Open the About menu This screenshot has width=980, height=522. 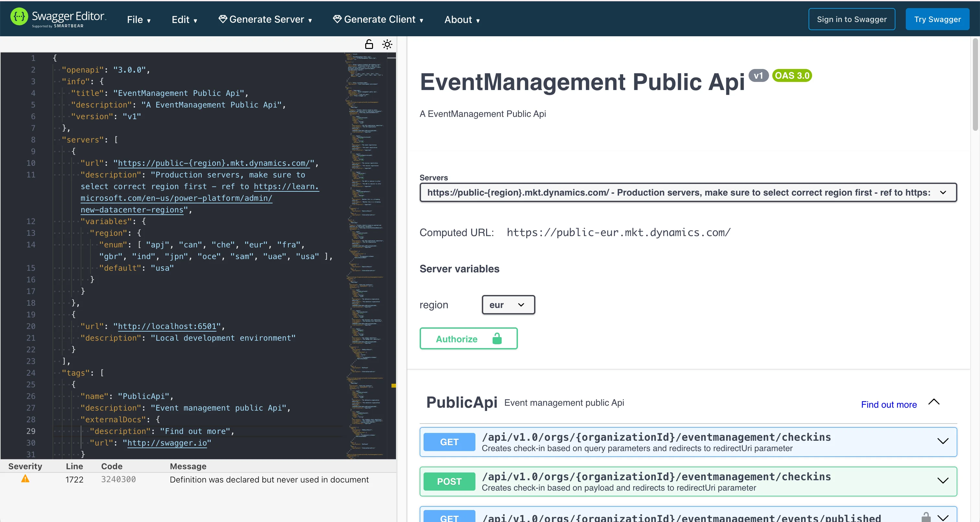462,19
